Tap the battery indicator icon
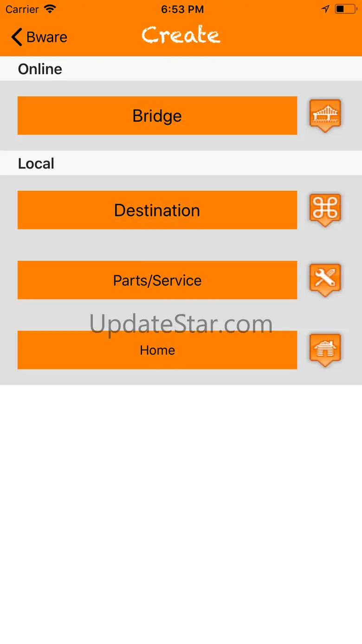Viewport: 362px width, 644px height. (346, 9)
